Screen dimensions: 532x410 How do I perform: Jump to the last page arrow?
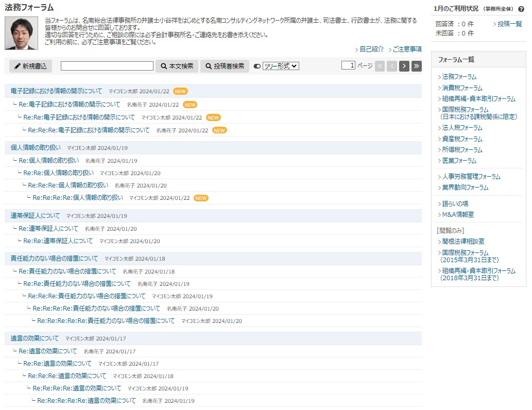[x=416, y=66]
